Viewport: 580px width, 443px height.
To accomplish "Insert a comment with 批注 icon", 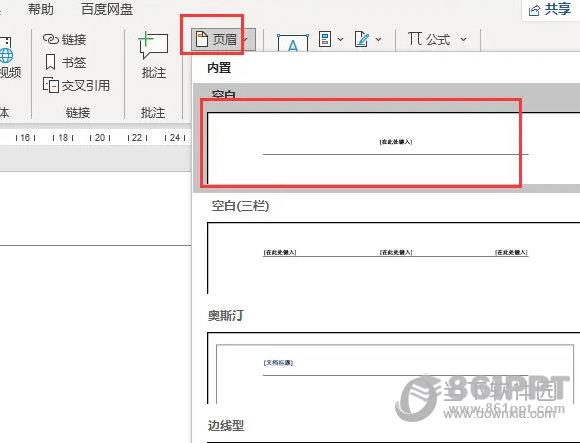I will pos(154,45).
